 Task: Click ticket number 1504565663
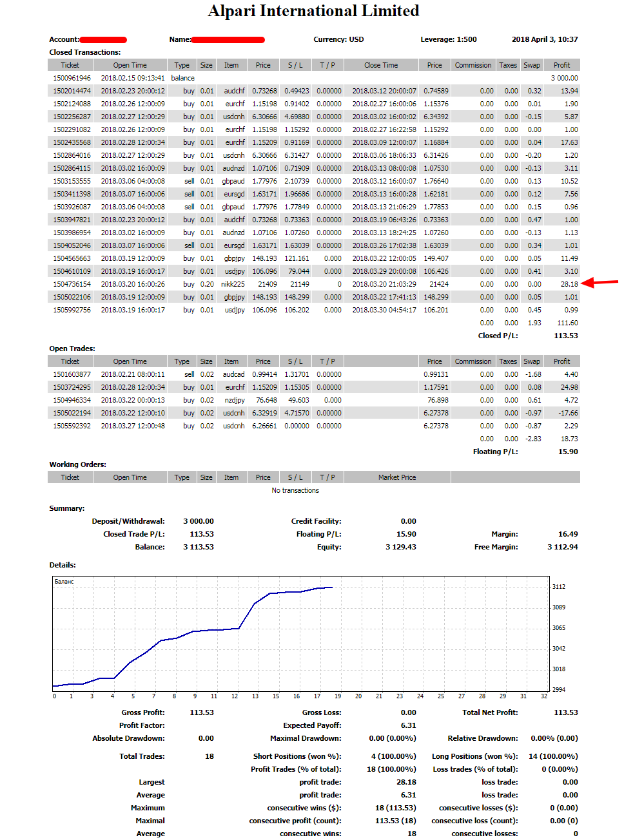(72, 258)
